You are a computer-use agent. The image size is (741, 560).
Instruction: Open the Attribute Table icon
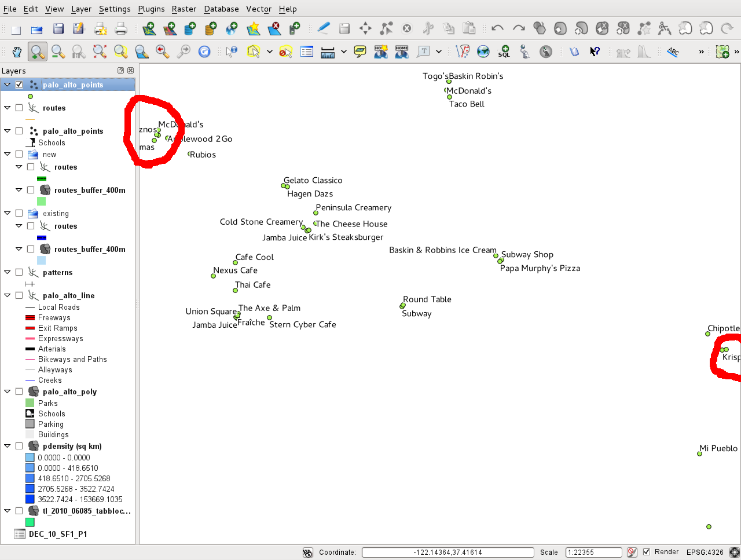(x=307, y=52)
